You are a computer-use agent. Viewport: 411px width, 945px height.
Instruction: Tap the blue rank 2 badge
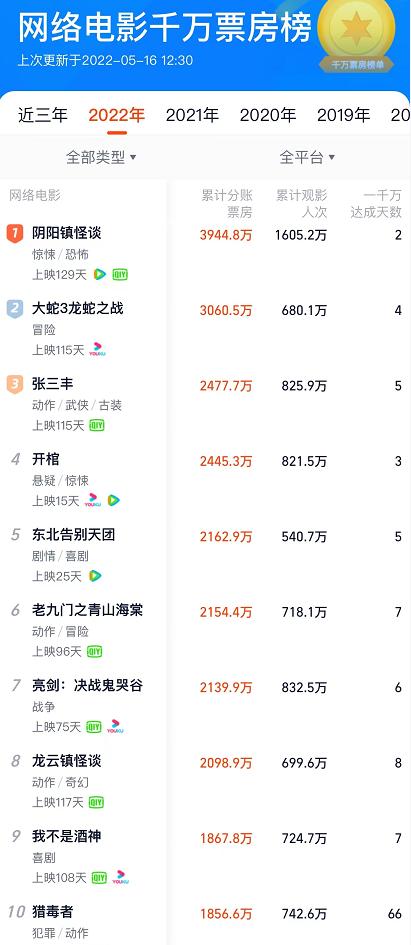14,309
